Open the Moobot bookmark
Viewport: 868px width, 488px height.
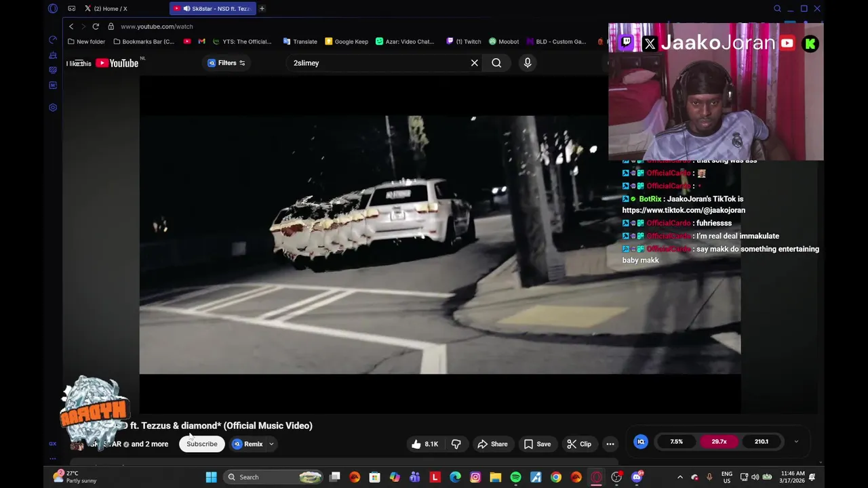coord(504,41)
